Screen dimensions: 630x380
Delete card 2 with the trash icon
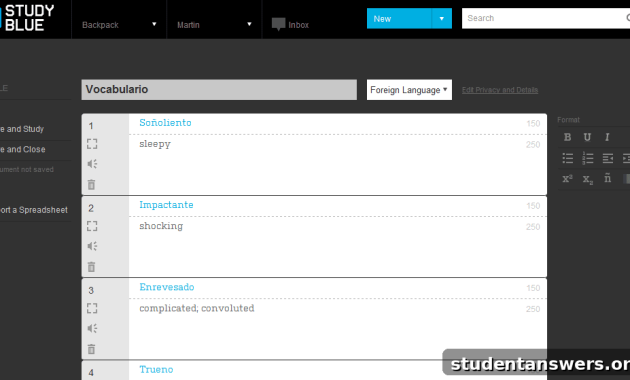click(x=92, y=267)
